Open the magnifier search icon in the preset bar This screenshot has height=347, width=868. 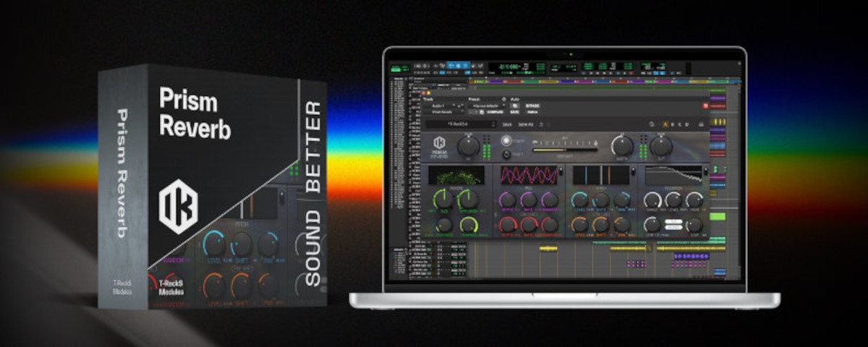(x=651, y=124)
